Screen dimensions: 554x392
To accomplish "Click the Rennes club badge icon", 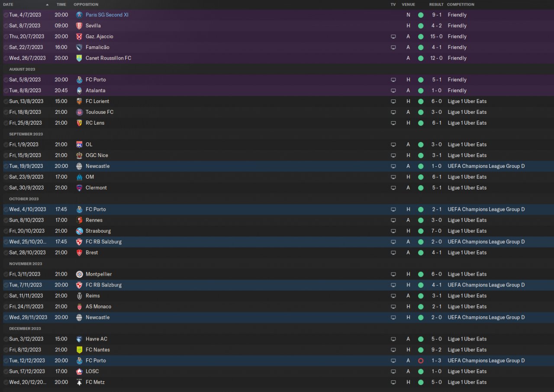I will (x=79, y=220).
